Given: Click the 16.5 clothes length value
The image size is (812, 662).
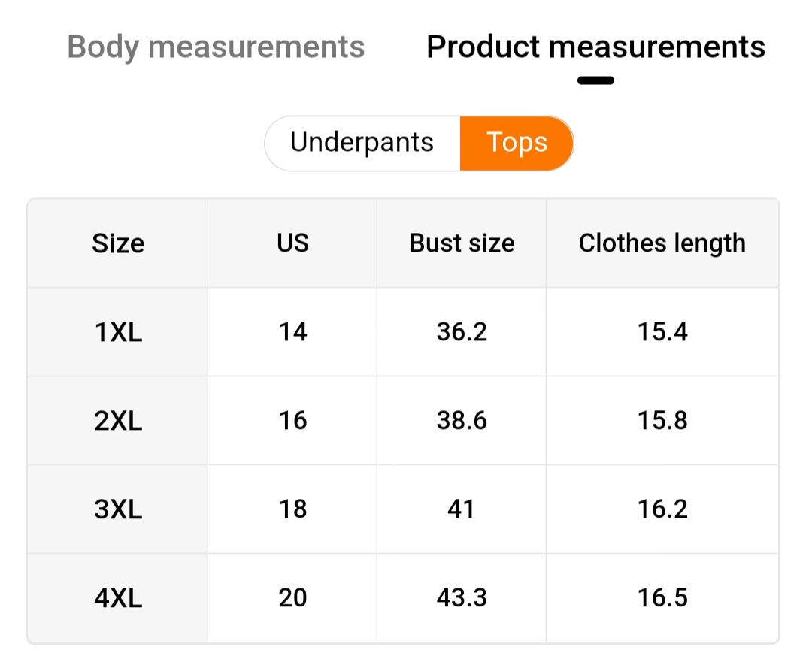Looking at the screenshot, I should [x=662, y=598].
